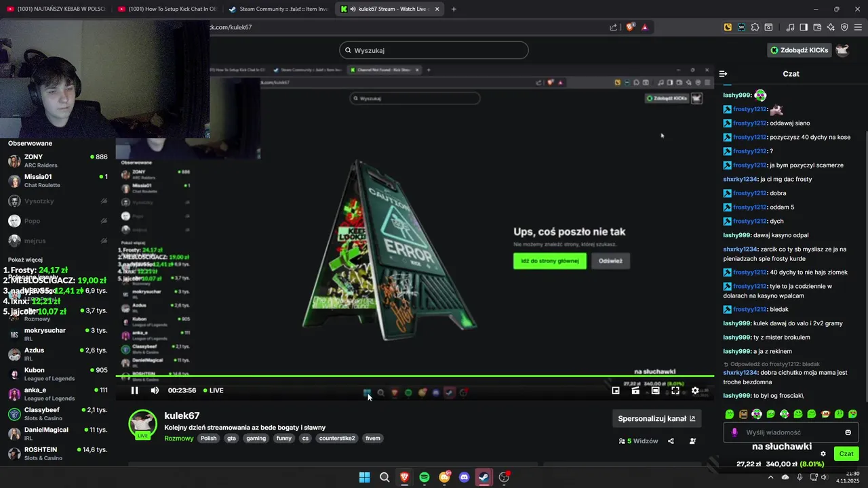868x488 pixels.
Task: Open Spotify from the taskbar
Action: (425, 477)
